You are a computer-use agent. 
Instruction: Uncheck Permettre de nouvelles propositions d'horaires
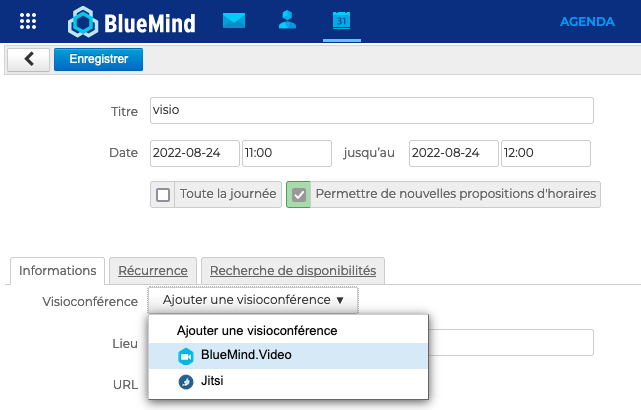[299, 194]
